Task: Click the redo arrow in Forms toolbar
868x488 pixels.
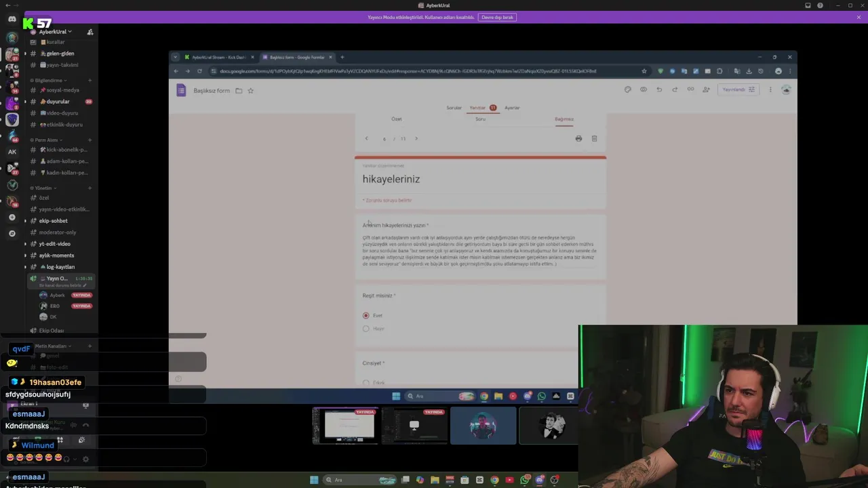Action: click(x=675, y=89)
